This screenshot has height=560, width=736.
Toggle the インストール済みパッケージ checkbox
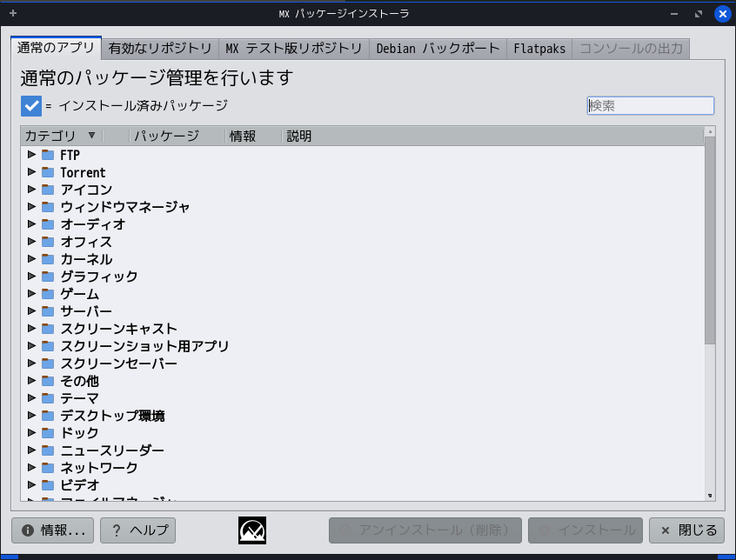[31, 106]
